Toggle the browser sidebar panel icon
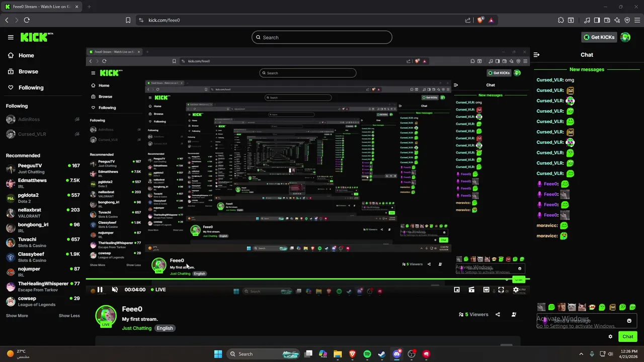The width and height of the screenshot is (644, 362). 597,20
